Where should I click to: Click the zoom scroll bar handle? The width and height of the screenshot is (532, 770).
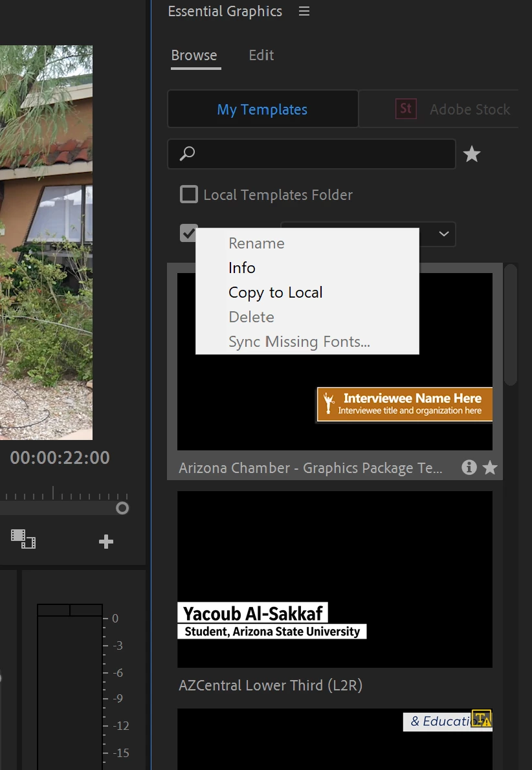122,508
